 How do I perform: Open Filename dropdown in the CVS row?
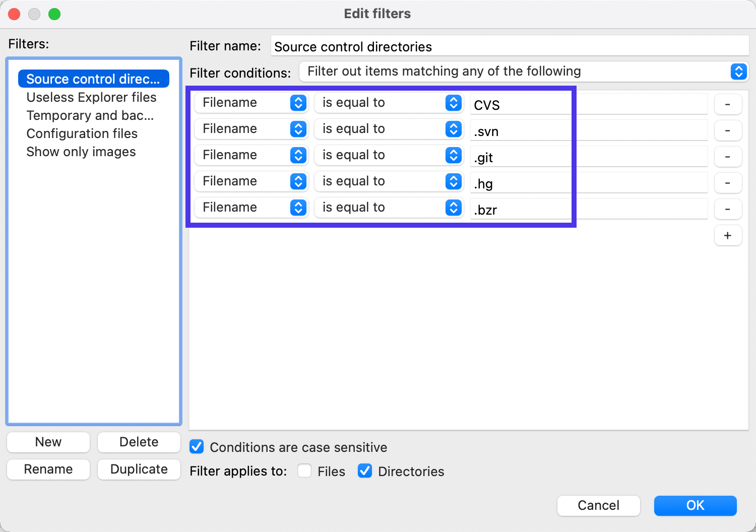point(250,103)
